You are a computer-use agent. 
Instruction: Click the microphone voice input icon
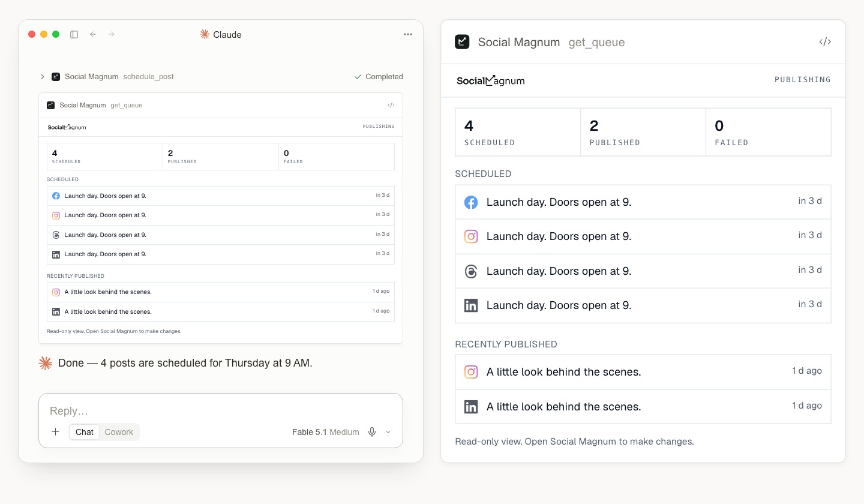tap(372, 432)
